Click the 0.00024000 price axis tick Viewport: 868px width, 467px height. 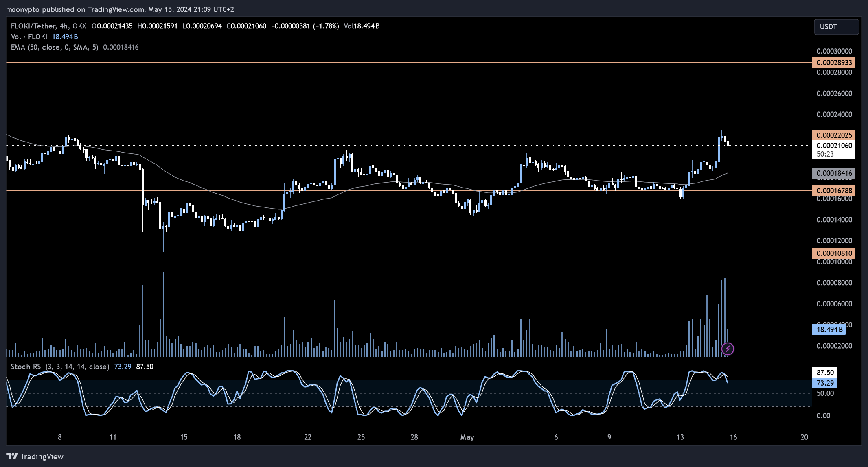[x=834, y=114]
